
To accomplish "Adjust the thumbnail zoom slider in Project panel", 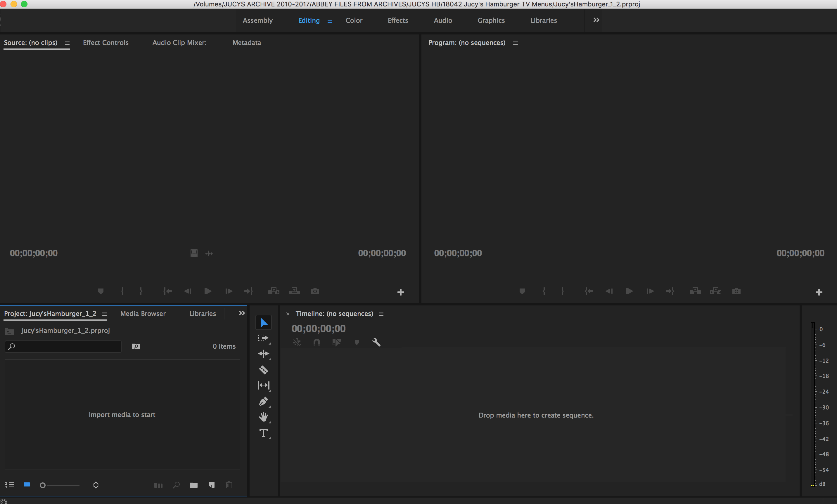I will [59, 485].
